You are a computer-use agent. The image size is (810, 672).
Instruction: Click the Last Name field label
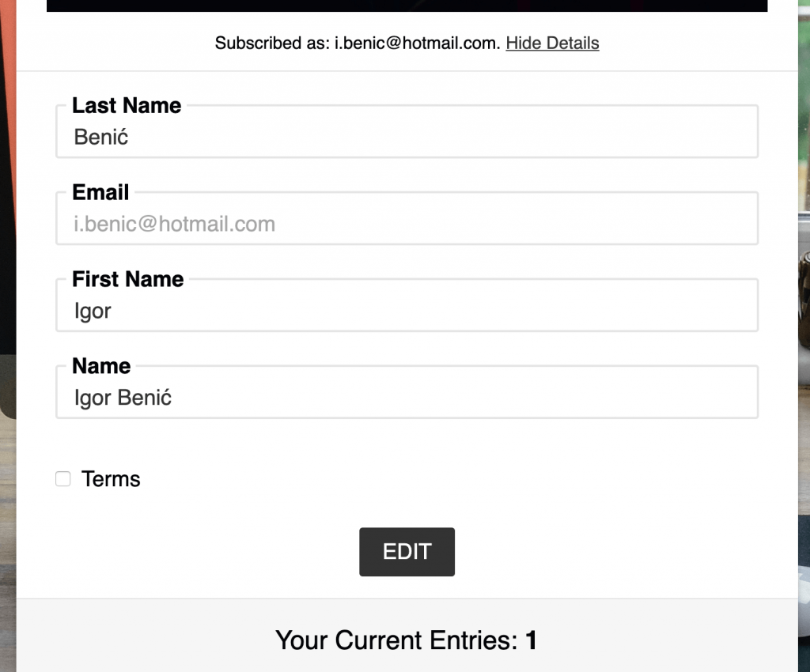127,105
